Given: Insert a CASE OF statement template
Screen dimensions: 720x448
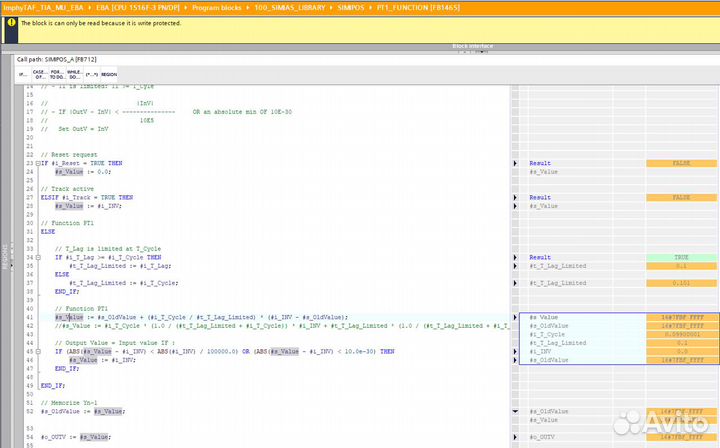Looking at the screenshot, I should click(x=39, y=74).
